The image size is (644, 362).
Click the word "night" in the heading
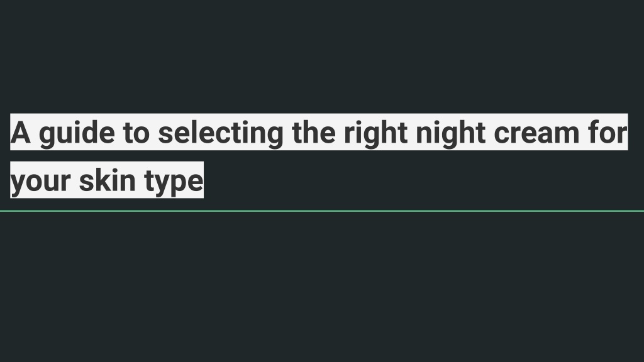(x=450, y=133)
